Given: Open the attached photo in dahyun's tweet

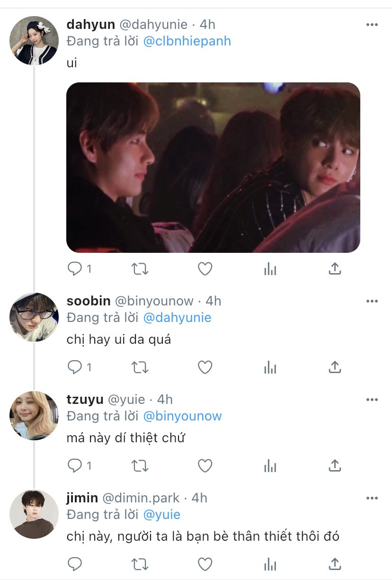Looking at the screenshot, I should 213,168.
